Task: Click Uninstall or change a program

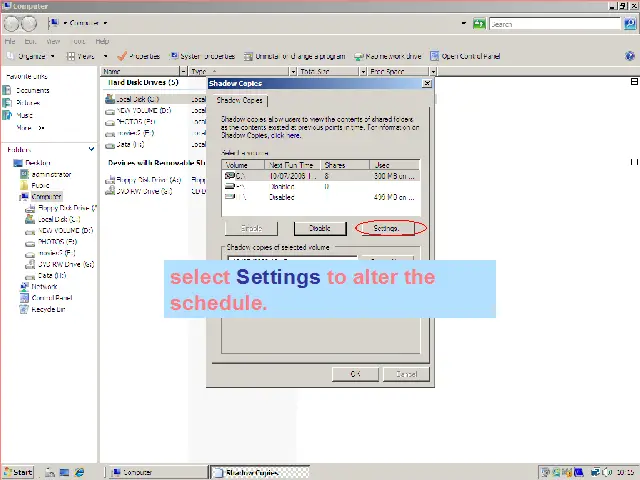Action: 295,56
